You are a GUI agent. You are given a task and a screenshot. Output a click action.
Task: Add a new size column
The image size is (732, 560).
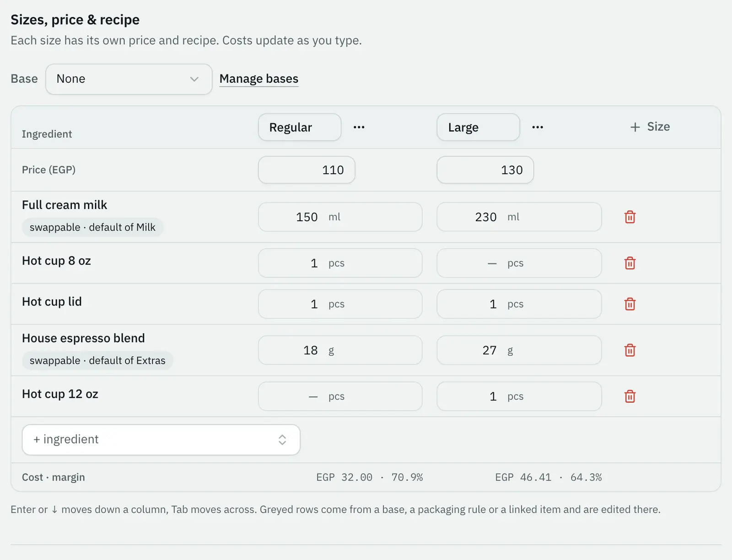pyautogui.click(x=650, y=127)
